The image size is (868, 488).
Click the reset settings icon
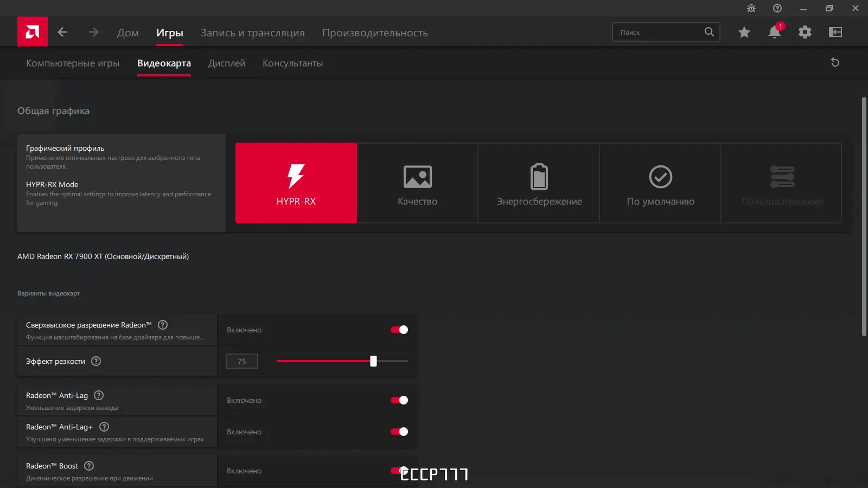click(834, 63)
